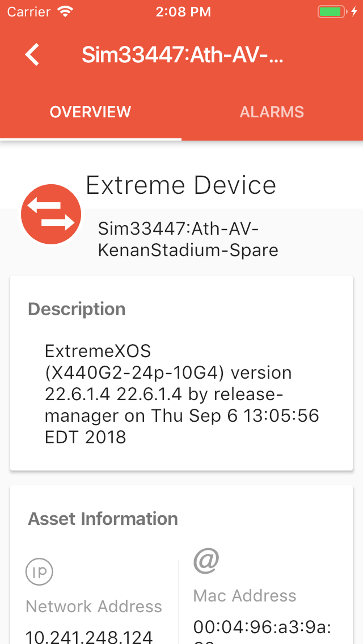Switch to the Alarms tab

pos(272,112)
